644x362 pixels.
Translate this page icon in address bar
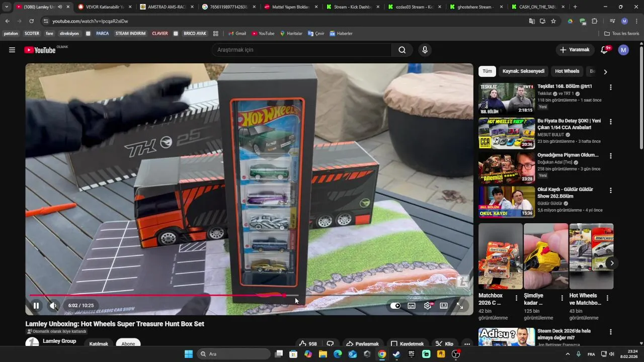point(532,21)
